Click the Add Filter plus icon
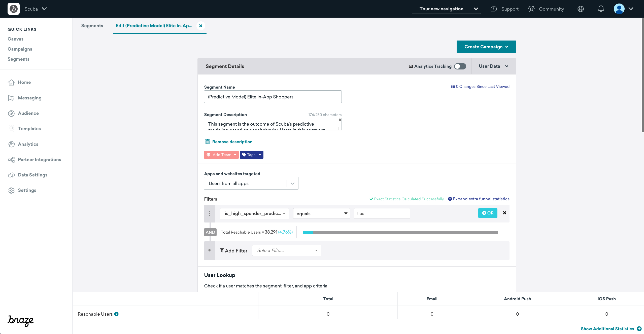 click(210, 250)
